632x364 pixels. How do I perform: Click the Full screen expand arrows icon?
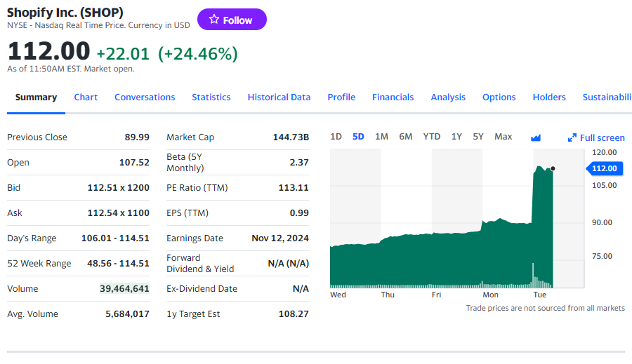(572, 137)
